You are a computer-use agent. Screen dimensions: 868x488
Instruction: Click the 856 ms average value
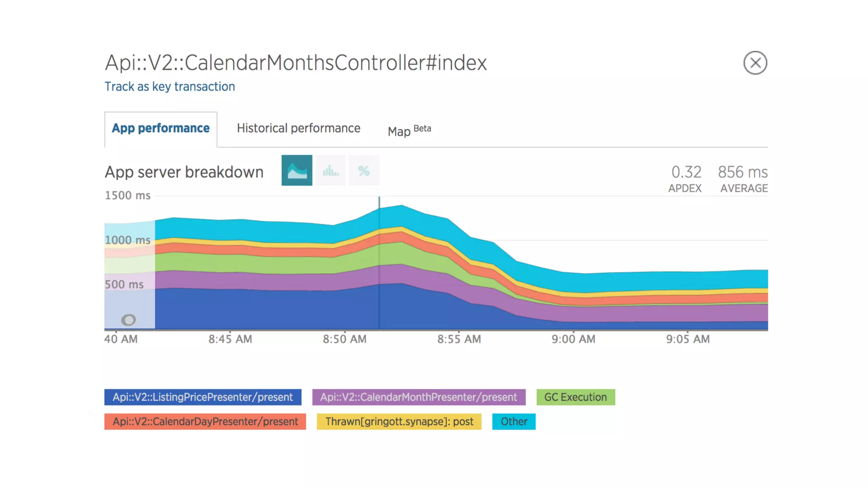[x=743, y=172]
